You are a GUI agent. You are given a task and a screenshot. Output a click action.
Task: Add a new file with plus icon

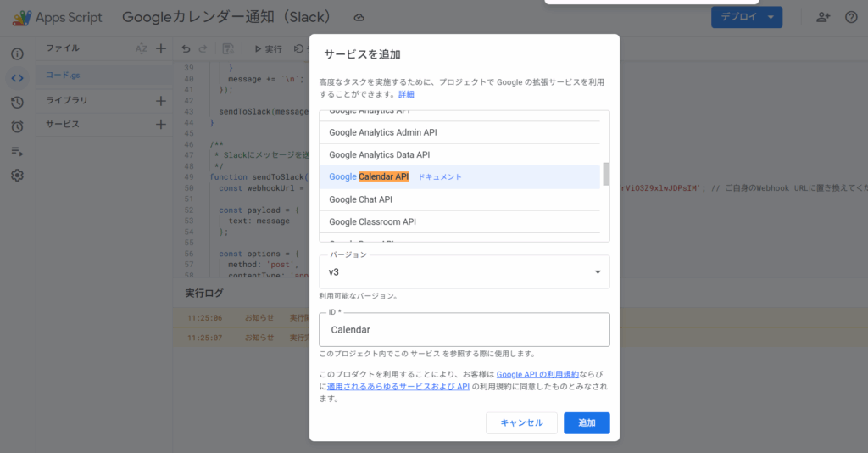(161, 48)
